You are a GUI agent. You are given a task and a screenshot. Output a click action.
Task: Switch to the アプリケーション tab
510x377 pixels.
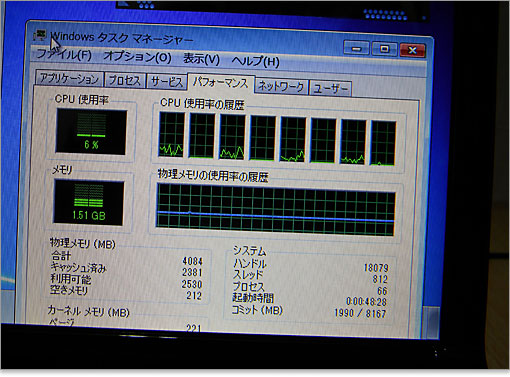pyautogui.click(x=69, y=79)
